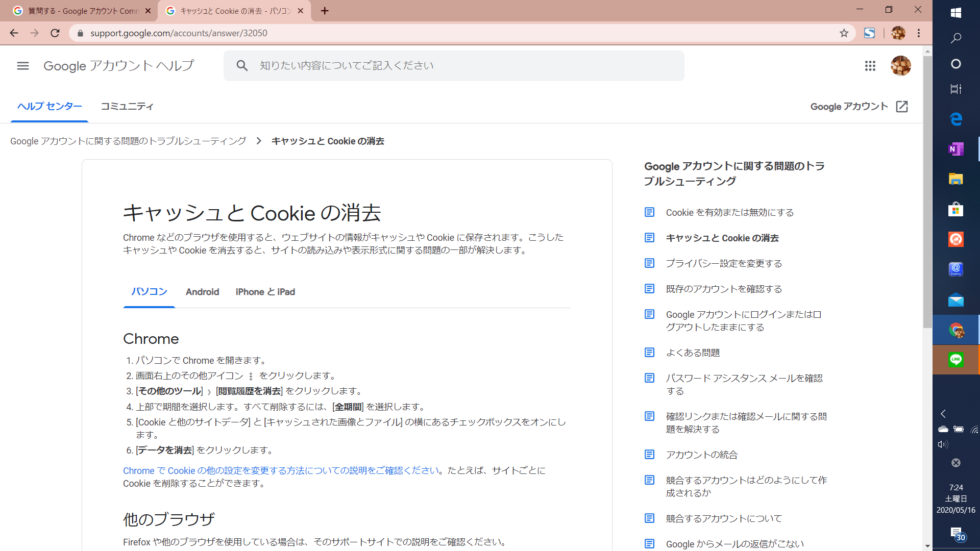Image resolution: width=980 pixels, height=551 pixels.
Task: Click document icon beside よくある問題
Action: [649, 353]
